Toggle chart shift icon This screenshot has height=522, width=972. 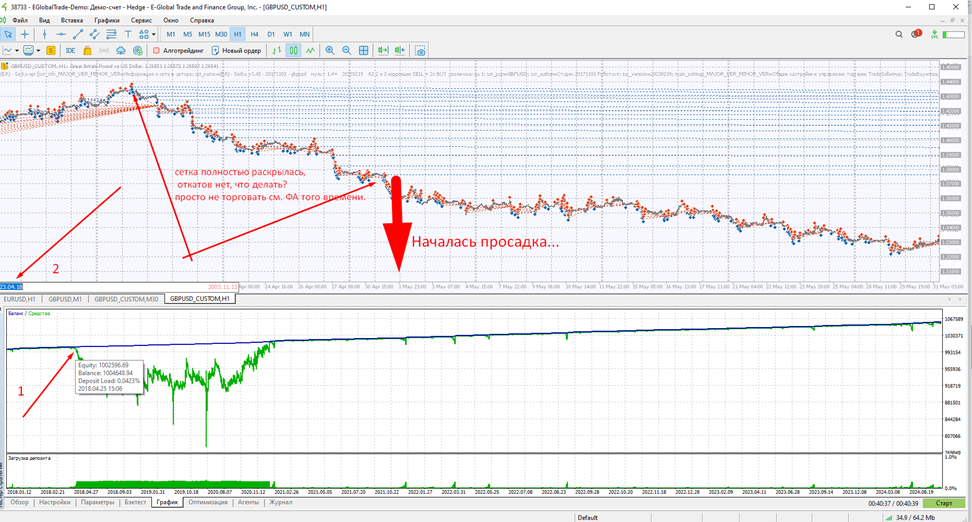[x=400, y=51]
